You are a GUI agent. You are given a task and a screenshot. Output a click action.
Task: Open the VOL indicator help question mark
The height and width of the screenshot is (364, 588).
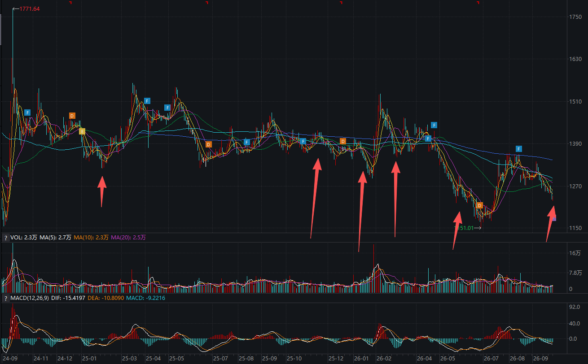(x=6, y=238)
